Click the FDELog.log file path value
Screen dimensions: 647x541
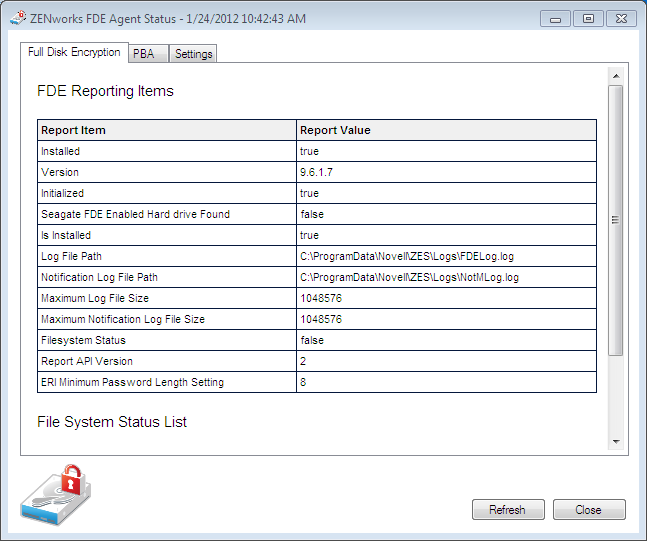[407, 256]
